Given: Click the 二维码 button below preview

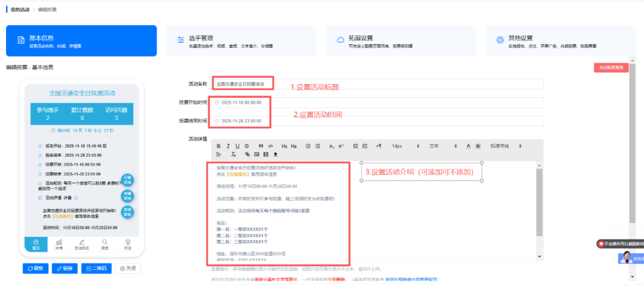Looking at the screenshot, I should coord(97,268).
